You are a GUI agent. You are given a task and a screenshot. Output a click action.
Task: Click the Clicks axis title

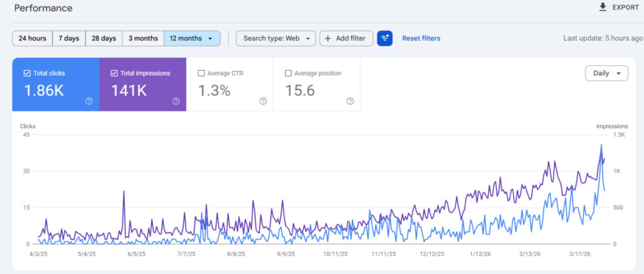pos(28,127)
